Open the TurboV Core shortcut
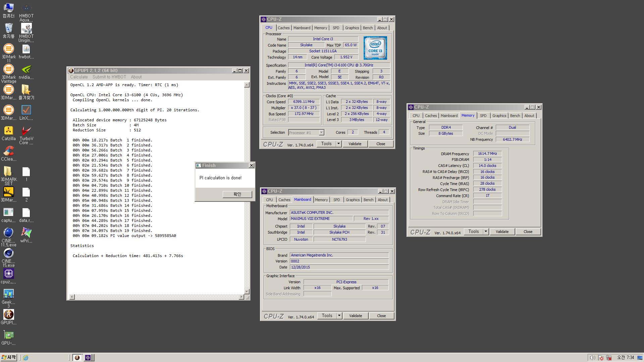Viewport: 644px width, 362px height. click(26, 135)
